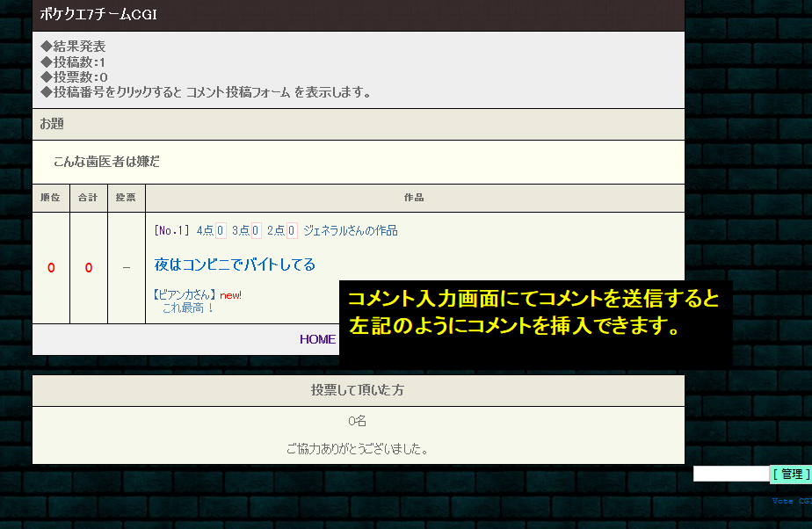Go to the HOME link

coord(317,339)
